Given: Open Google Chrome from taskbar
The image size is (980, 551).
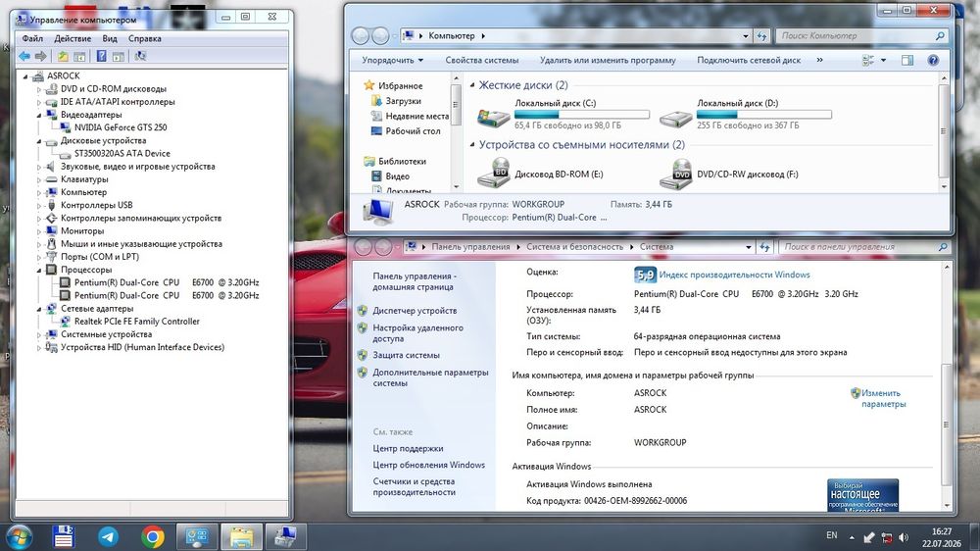Looking at the screenshot, I should (x=153, y=537).
